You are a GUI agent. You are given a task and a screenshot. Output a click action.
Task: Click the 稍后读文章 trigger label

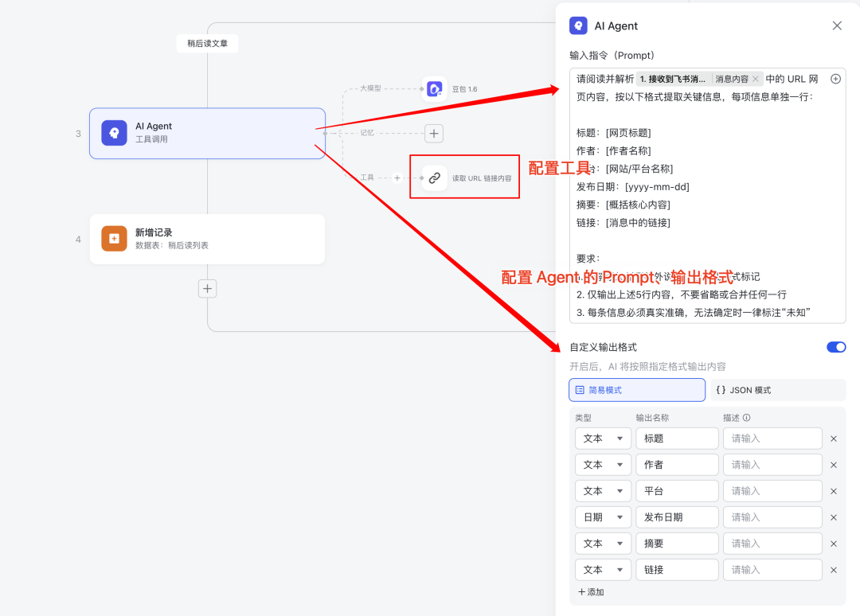[x=207, y=44]
